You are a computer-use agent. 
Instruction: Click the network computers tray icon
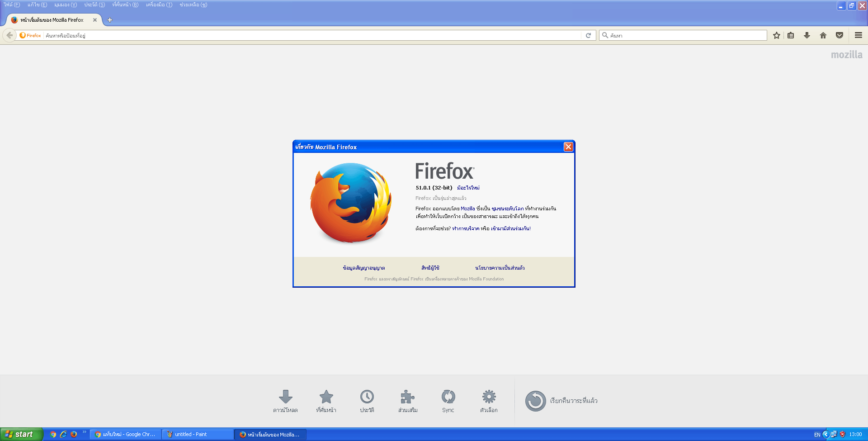click(834, 434)
